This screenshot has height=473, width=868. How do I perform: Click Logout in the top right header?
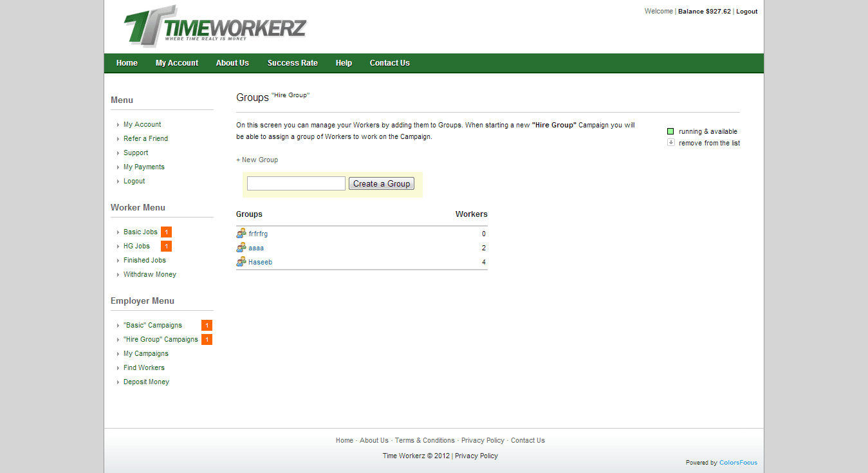coord(747,12)
